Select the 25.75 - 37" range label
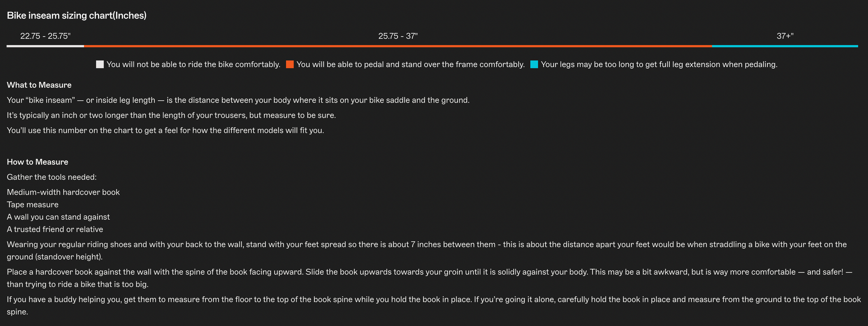Screen dimensions: 868x326 tap(398, 36)
